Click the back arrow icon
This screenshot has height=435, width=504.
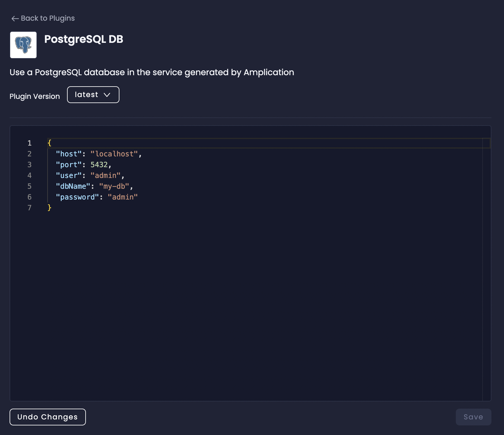click(x=14, y=18)
